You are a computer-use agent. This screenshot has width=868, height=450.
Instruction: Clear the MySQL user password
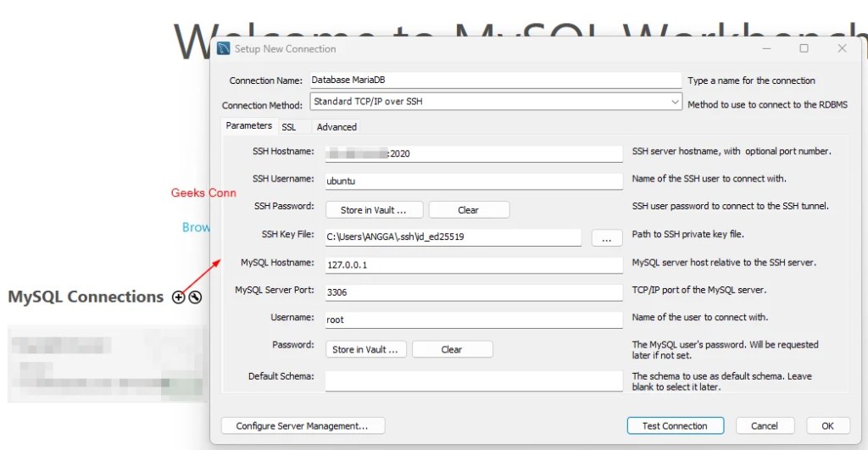tap(452, 349)
